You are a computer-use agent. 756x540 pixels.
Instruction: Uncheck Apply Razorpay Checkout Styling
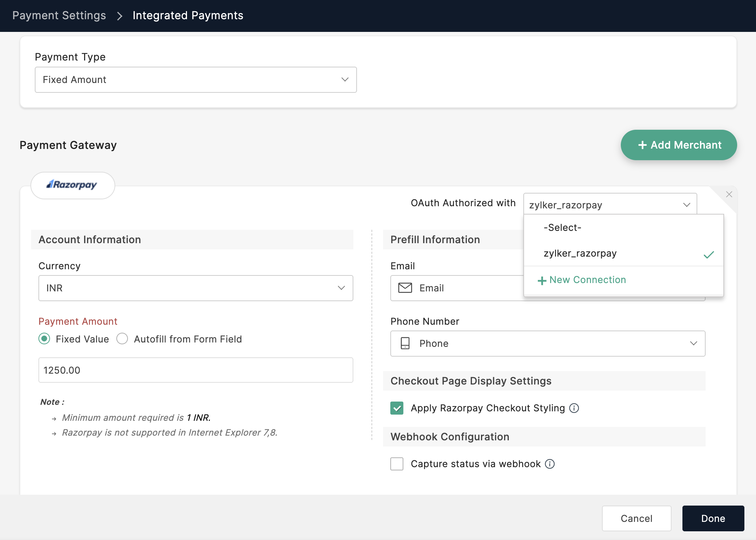pos(397,408)
